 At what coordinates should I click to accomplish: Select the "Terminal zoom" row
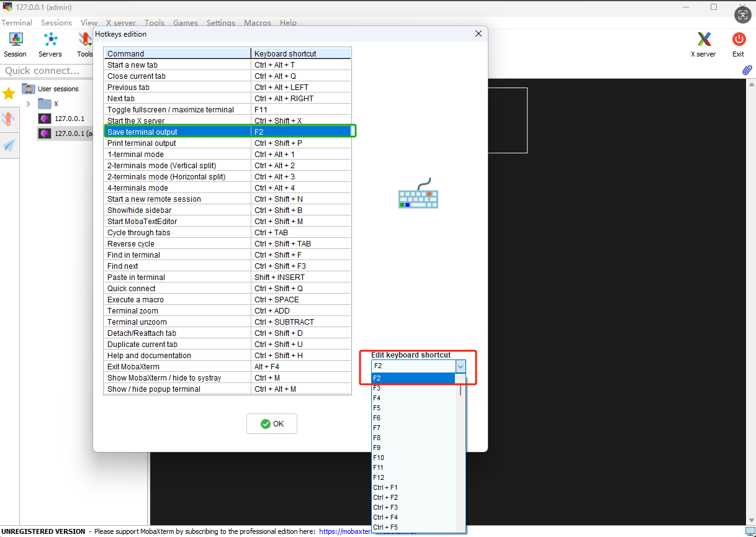click(227, 310)
